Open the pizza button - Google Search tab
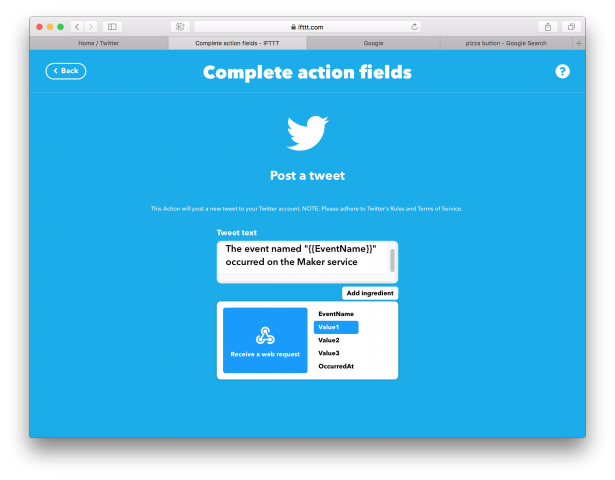This screenshot has width=615, height=480. click(506, 43)
